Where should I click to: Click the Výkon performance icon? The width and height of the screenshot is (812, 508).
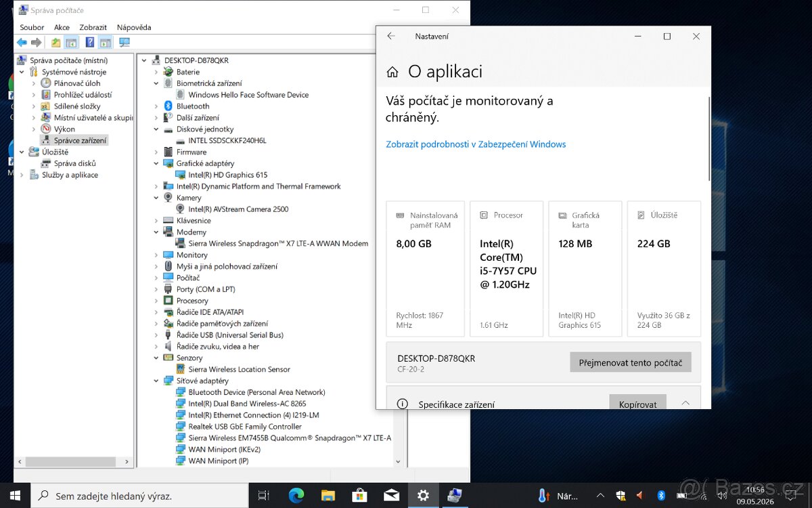click(46, 129)
